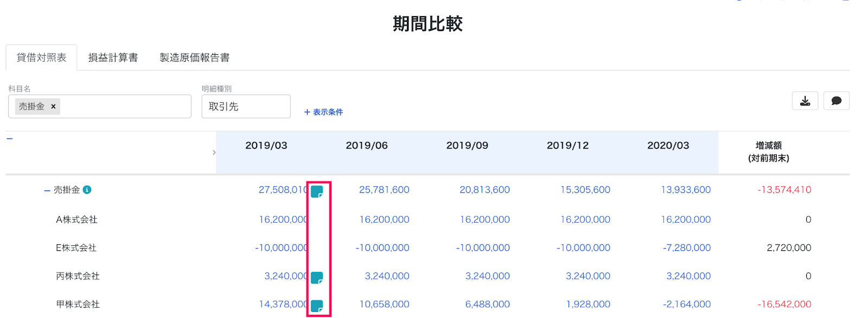Open the 売掛金 amount 20,813,600

point(484,190)
